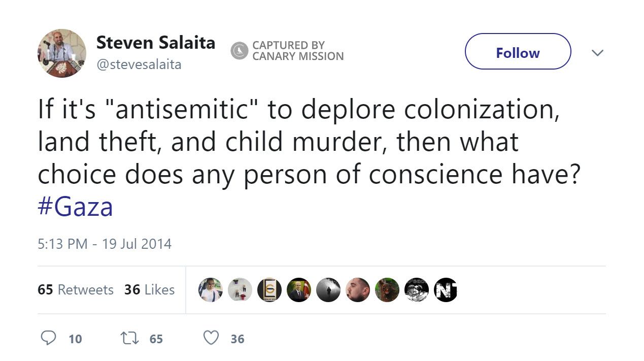Open the avatar of the man in a car
Screen dimensions: 644x361
(x=210, y=290)
